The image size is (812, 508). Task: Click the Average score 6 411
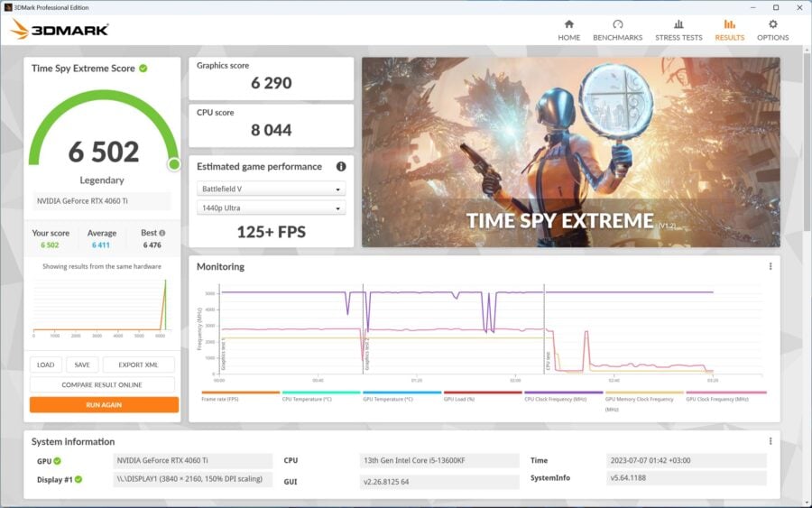click(101, 245)
